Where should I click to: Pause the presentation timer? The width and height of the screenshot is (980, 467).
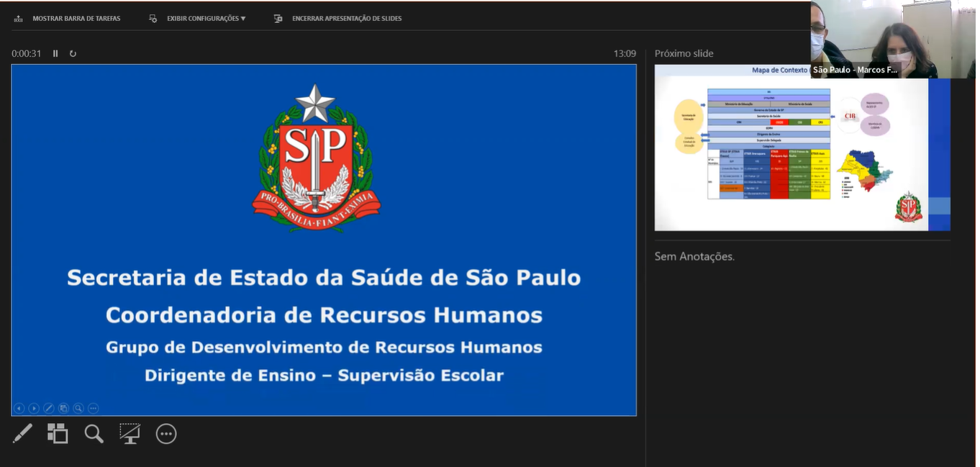pos(55,53)
